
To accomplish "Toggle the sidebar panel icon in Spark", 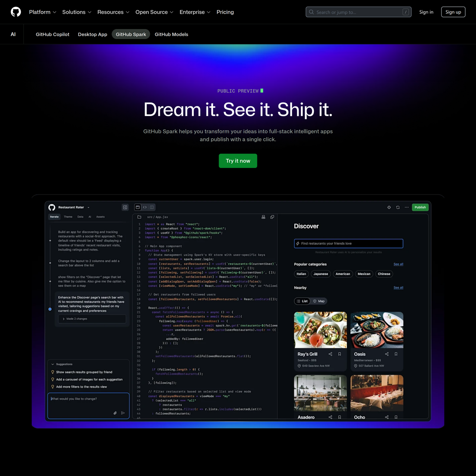I will click(125, 208).
